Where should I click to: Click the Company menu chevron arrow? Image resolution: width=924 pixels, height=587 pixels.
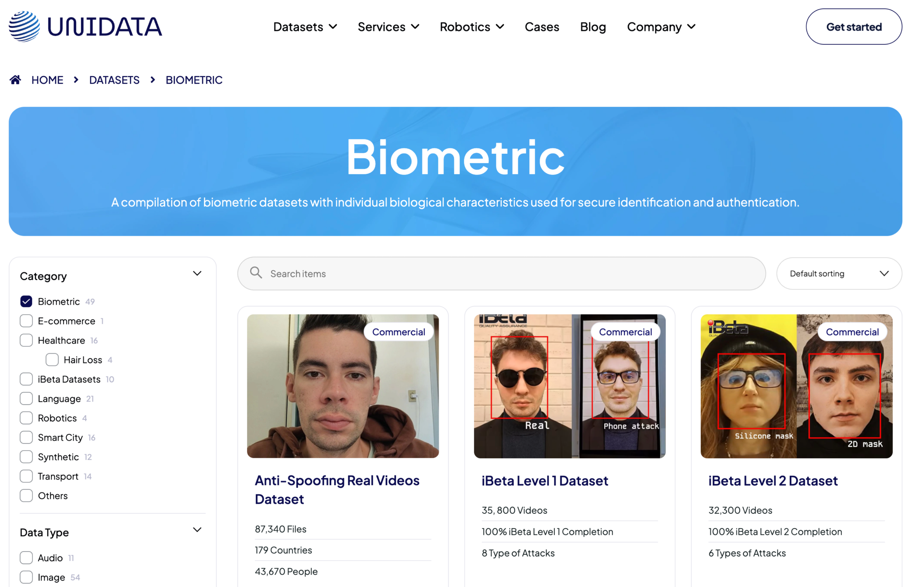pos(691,26)
